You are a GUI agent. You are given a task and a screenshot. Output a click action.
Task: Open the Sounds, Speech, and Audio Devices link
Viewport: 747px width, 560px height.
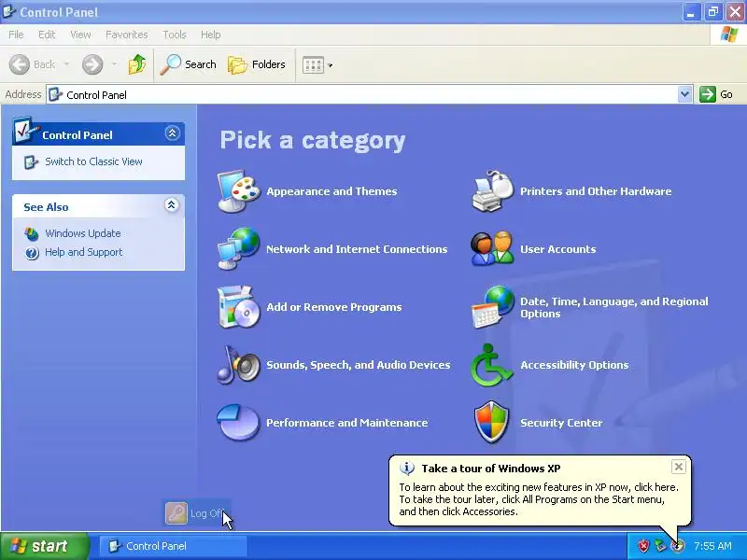tap(359, 365)
